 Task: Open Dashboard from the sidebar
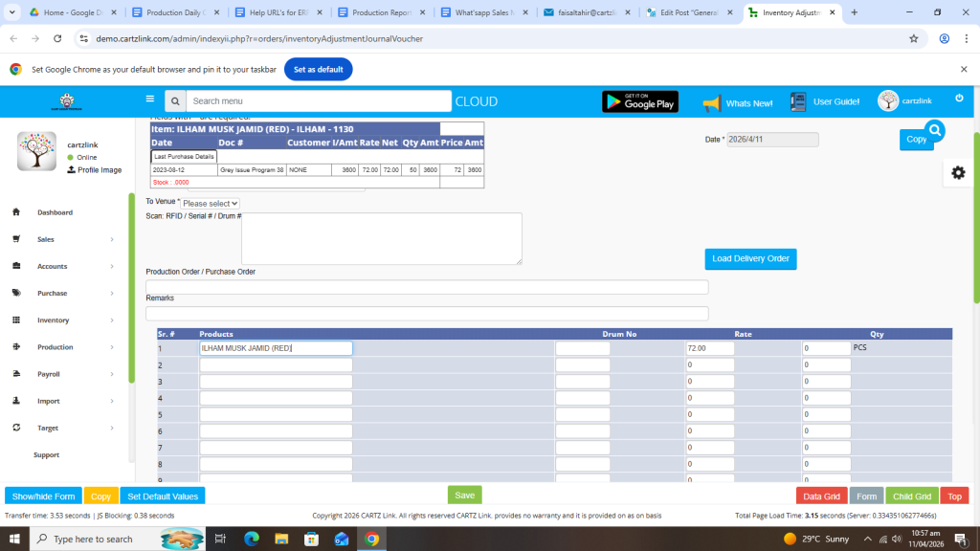[55, 212]
